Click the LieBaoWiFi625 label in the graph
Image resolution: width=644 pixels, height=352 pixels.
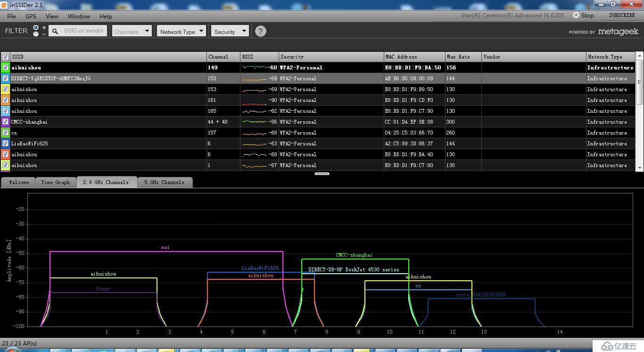(x=260, y=268)
